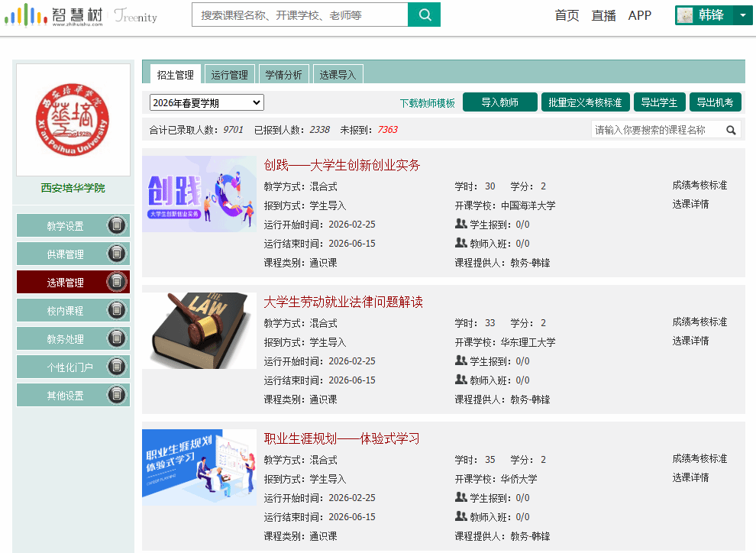
Task: Click the magnifier search button in header
Action: pos(424,15)
